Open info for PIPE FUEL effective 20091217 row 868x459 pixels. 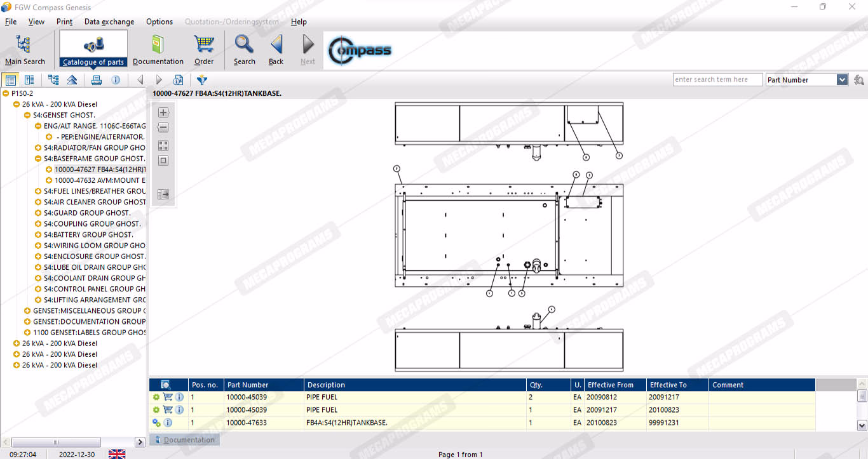[x=179, y=409]
